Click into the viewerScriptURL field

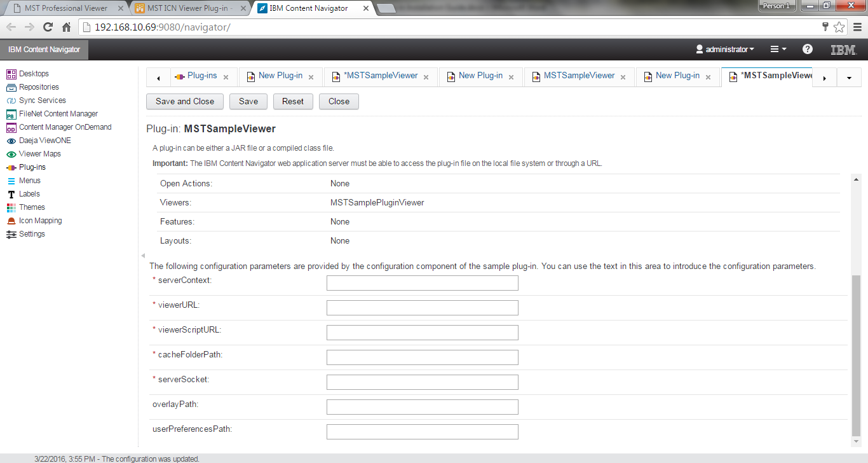422,333
